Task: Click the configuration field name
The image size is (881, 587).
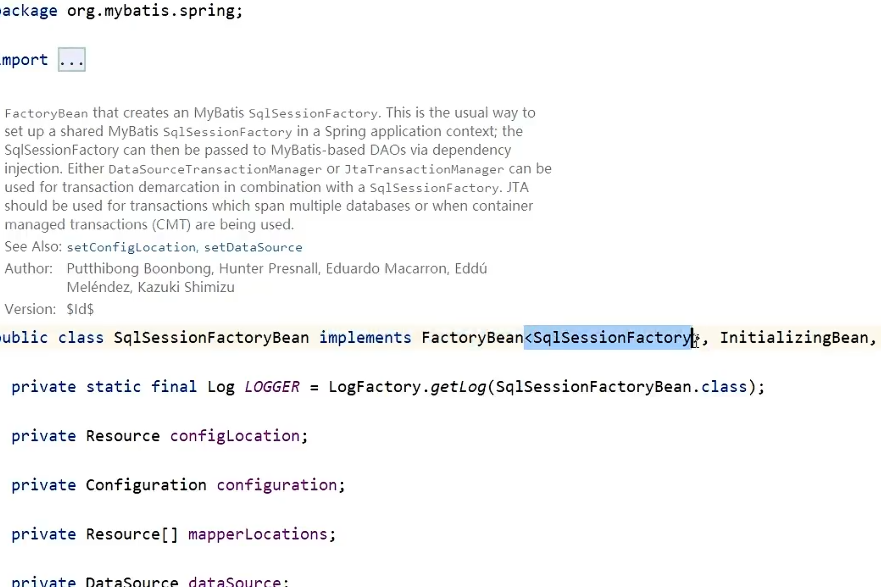Action: pos(276,485)
